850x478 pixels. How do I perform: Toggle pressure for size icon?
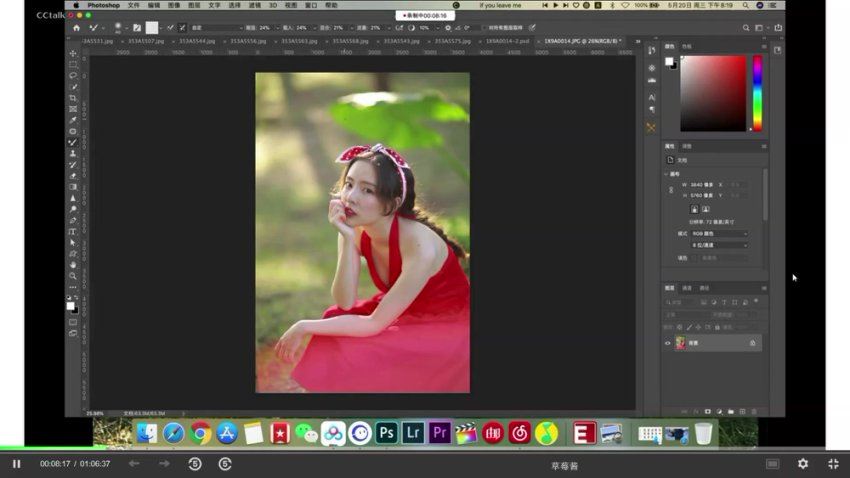tap(532, 28)
